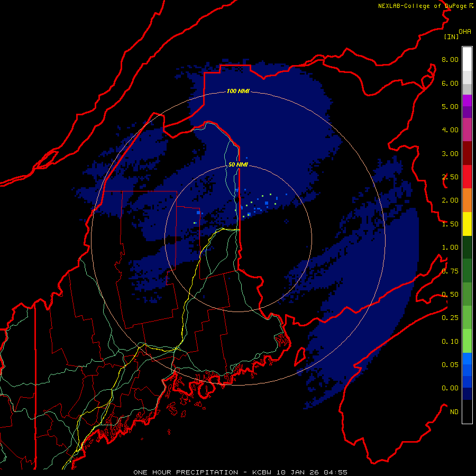
Task: Click the 2.50 legend value
Action: [x=450, y=177]
